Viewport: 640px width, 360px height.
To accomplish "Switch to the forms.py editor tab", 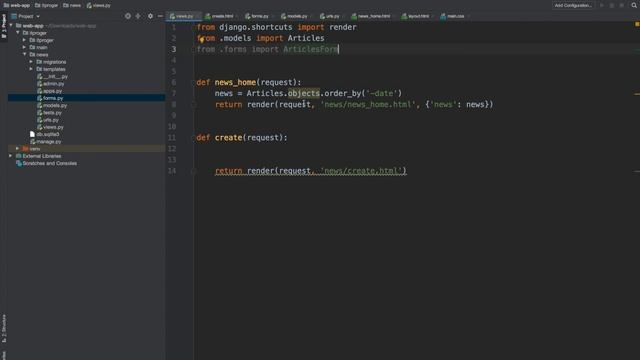I will pos(259,16).
